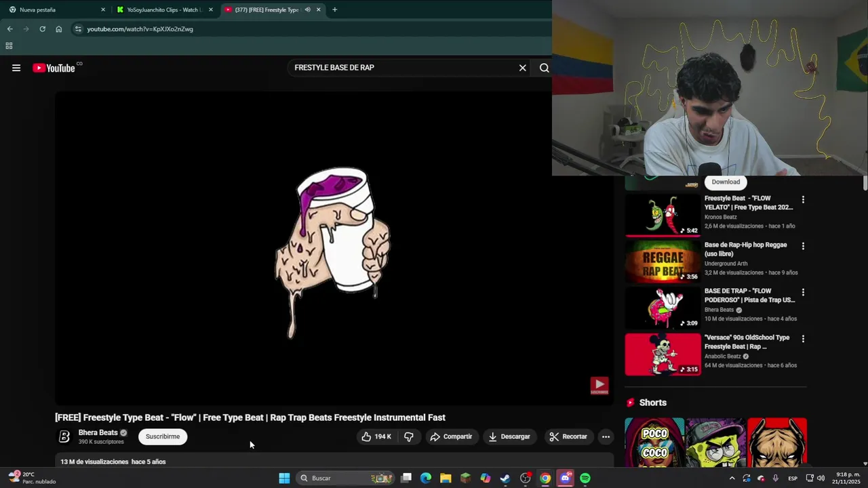Viewport: 868px width, 488px height.
Task: Click the Descargar download button
Action: (x=509, y=436)
